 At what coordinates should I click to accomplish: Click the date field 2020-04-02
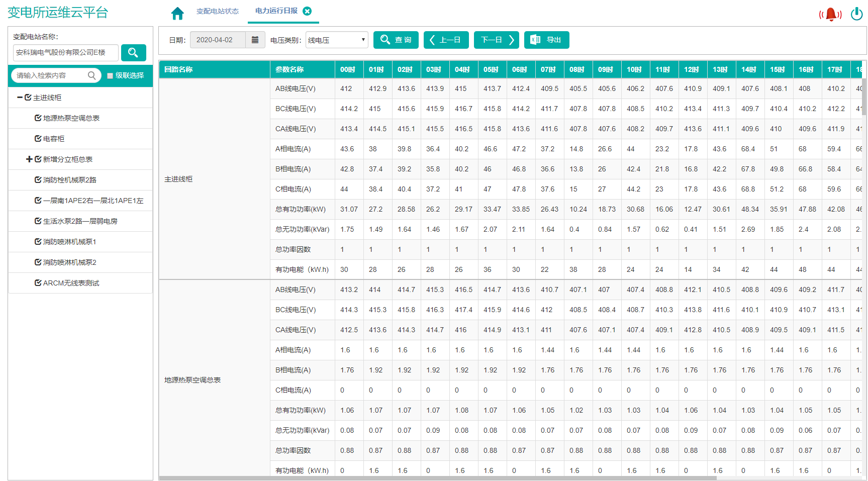[x=218, y=40]
